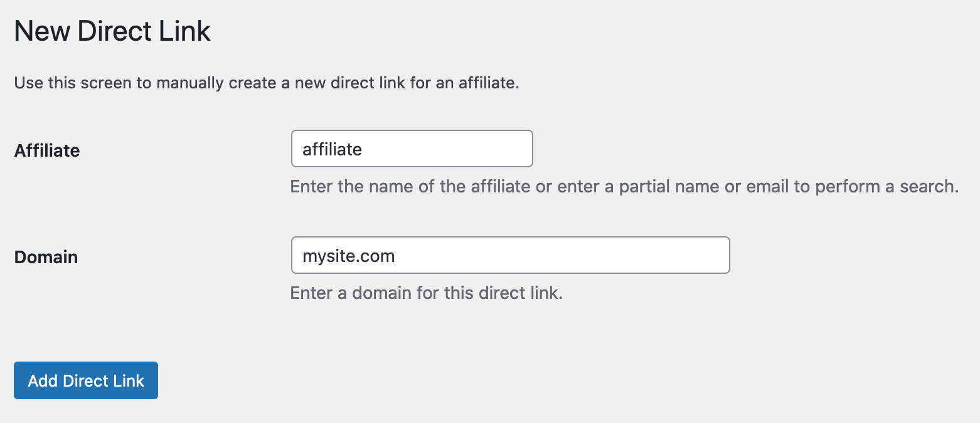Submit the form via Add Direct Link
This screenshot has width=980, height=423.
(85, 380)
